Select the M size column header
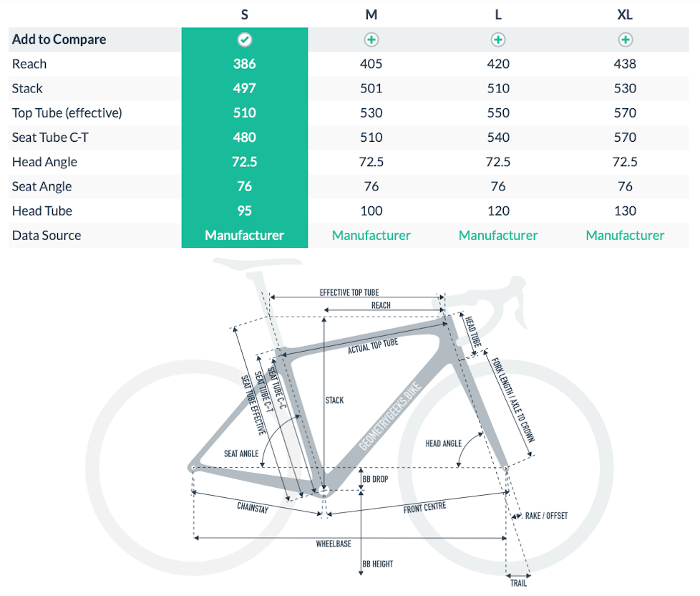Screen dimensions: 700x596 pyautogui.click(x=371, y=14)
